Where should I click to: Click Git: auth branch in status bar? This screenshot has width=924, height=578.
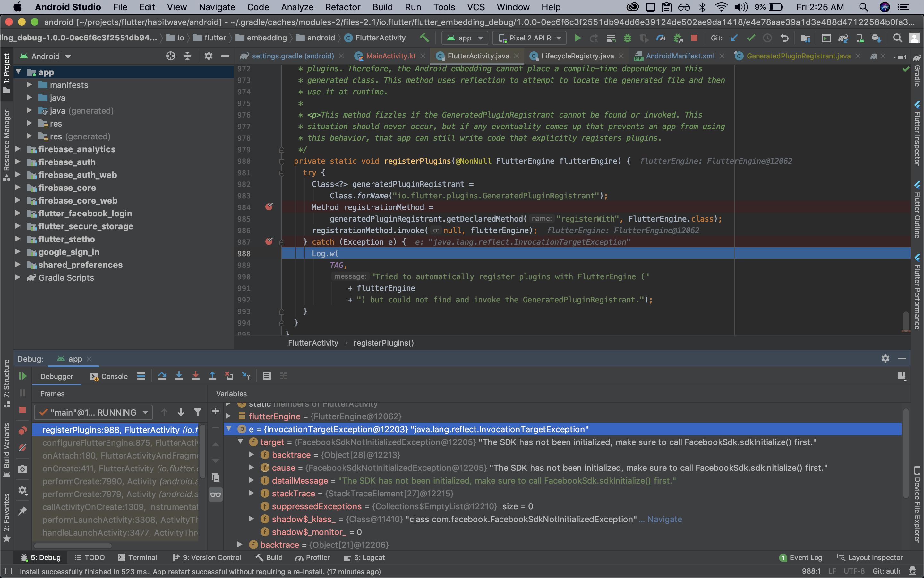pyautogui.click(x=886, y=571)
